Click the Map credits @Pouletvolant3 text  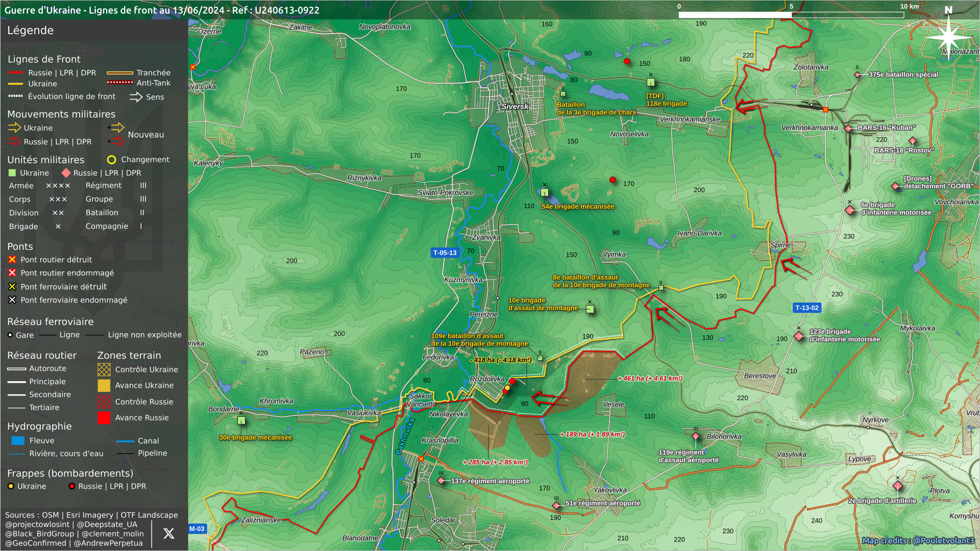(918, 540)
